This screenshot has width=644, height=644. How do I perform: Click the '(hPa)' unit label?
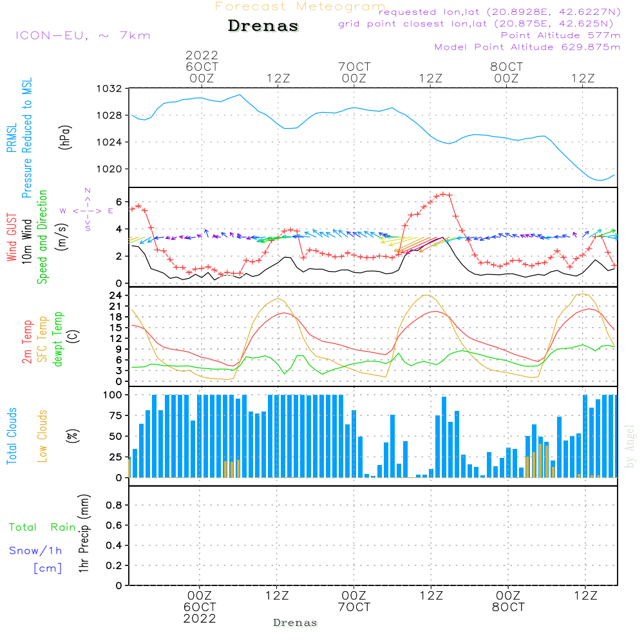pyautogui.click(x=65, y=137)
